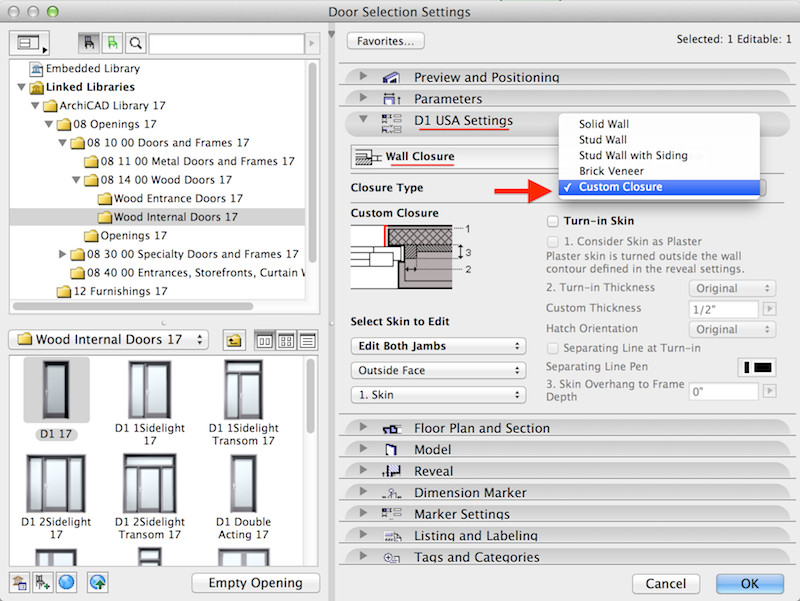The image size is (800, 601).
Task: Open the 1. Skin dropdown
Action: pyautogui.click(x=438, y=395)
